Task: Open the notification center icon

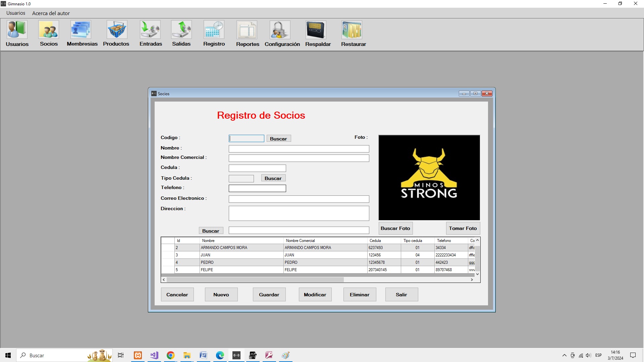Action: (633, 355)
